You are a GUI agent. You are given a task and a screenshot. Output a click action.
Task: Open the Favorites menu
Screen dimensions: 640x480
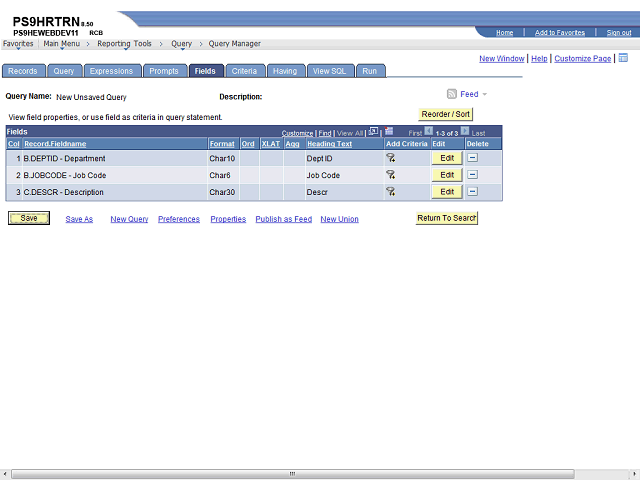click(x=18, y=44)
